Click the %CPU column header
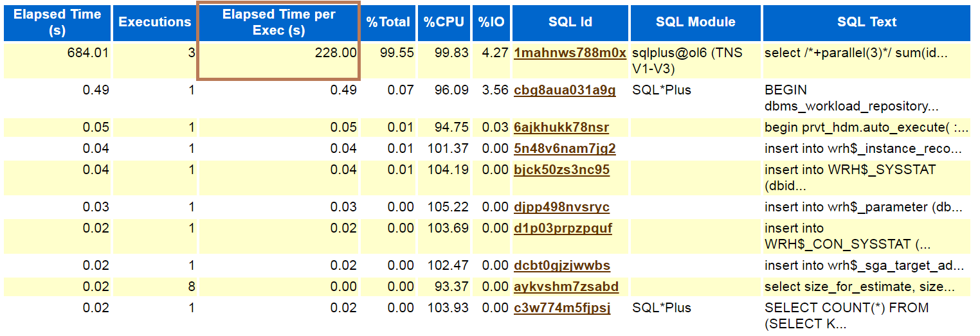Viewport: 980px width, 336px height. [x=444, y=22]
